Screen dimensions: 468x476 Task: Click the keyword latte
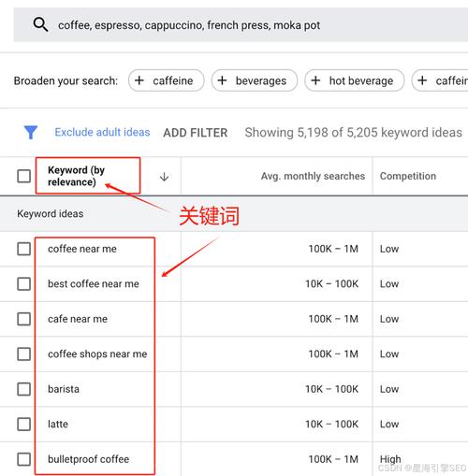tap(58, 425)
